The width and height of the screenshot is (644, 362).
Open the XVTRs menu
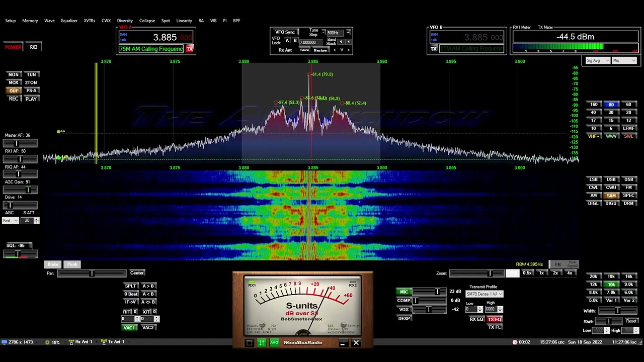coord(90,21)
